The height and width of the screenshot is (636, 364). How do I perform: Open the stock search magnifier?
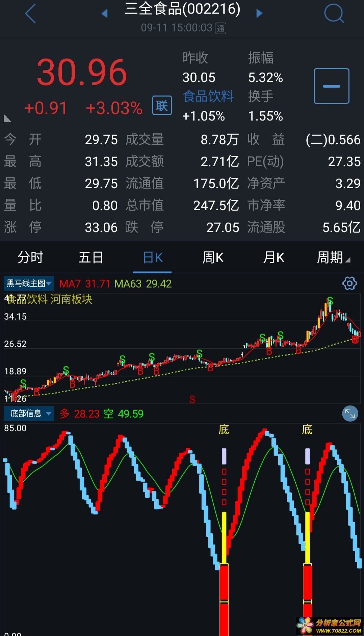pyautogui.click(x=334, y=14)
